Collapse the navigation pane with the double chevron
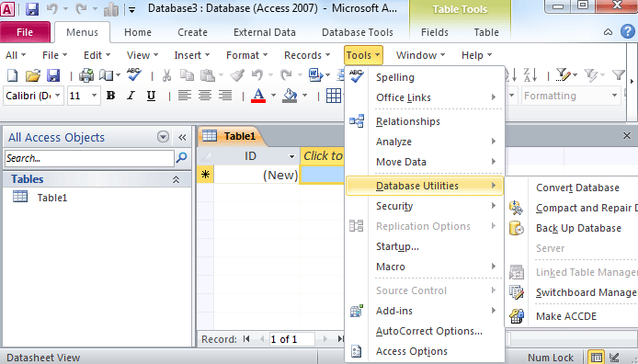Screen dimensions: 638x364 coord(182,137)
